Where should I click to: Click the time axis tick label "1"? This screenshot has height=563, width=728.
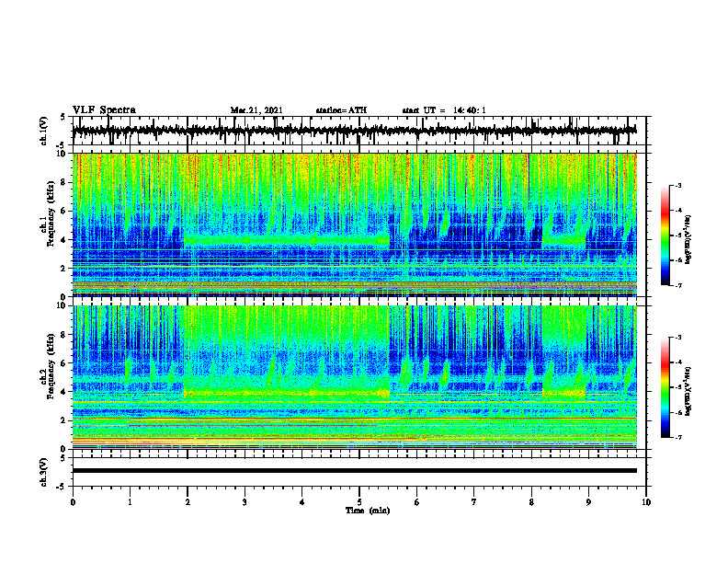coord(130,502)
